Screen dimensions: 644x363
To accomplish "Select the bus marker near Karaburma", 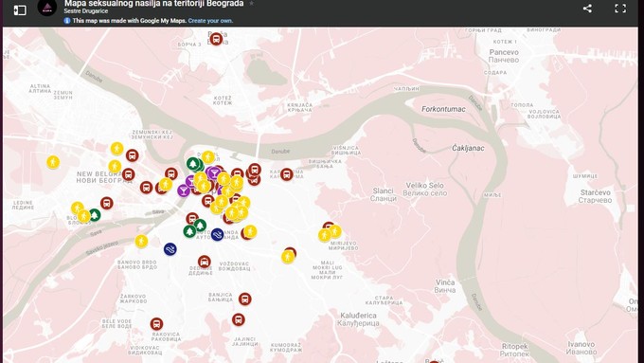I will 287,174.
